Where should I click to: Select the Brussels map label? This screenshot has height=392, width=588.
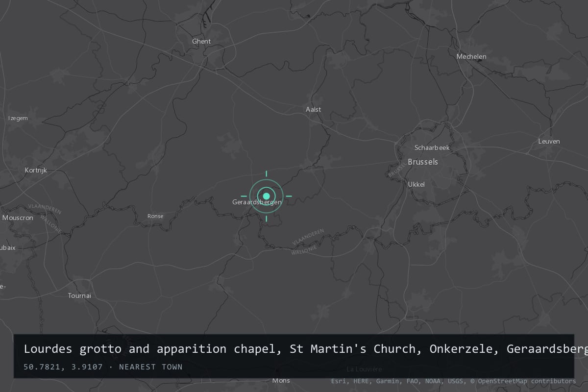pyautogui.click(x=423, y=162)
